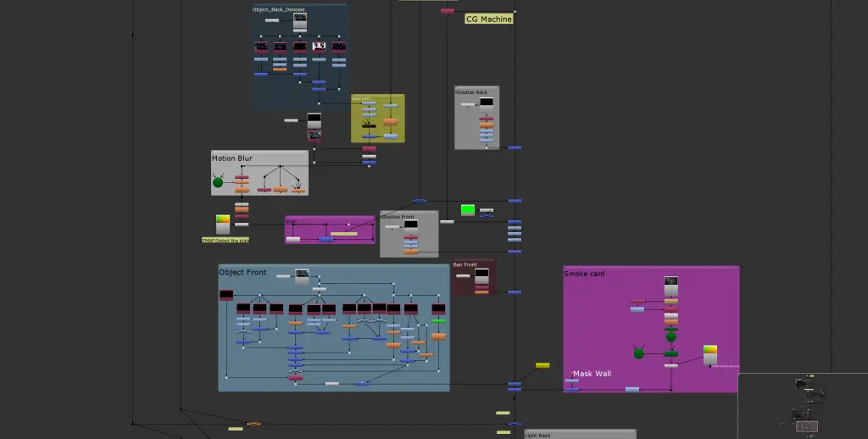Select the gradient STMap thumbnail inside Smoke card

(x=710, y=354)
